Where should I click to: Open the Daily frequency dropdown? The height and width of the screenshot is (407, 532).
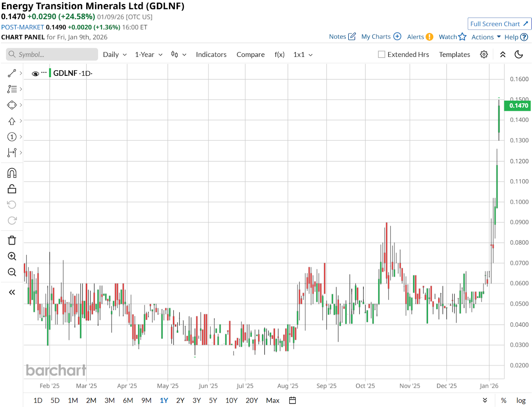(x=115, y=55)
